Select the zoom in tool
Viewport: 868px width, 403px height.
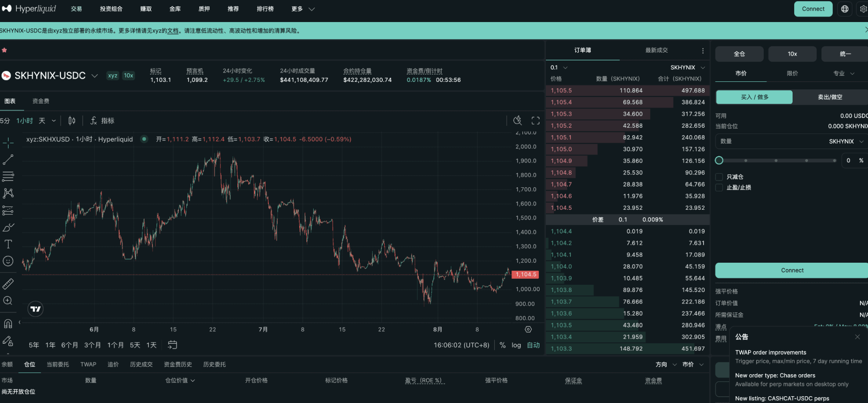click(8, 301)
